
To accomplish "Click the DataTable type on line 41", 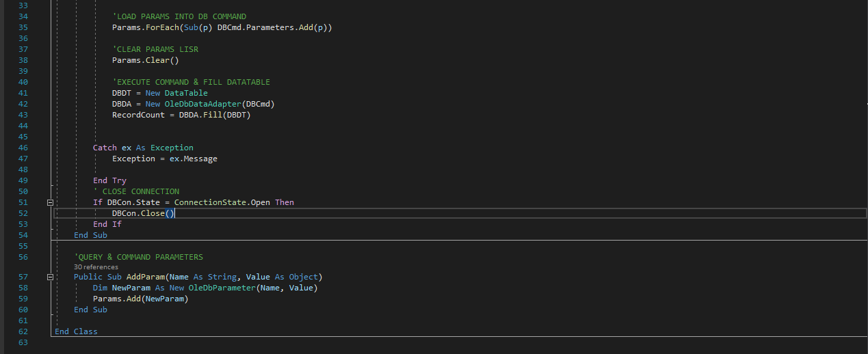I will (x=186, y=93).
